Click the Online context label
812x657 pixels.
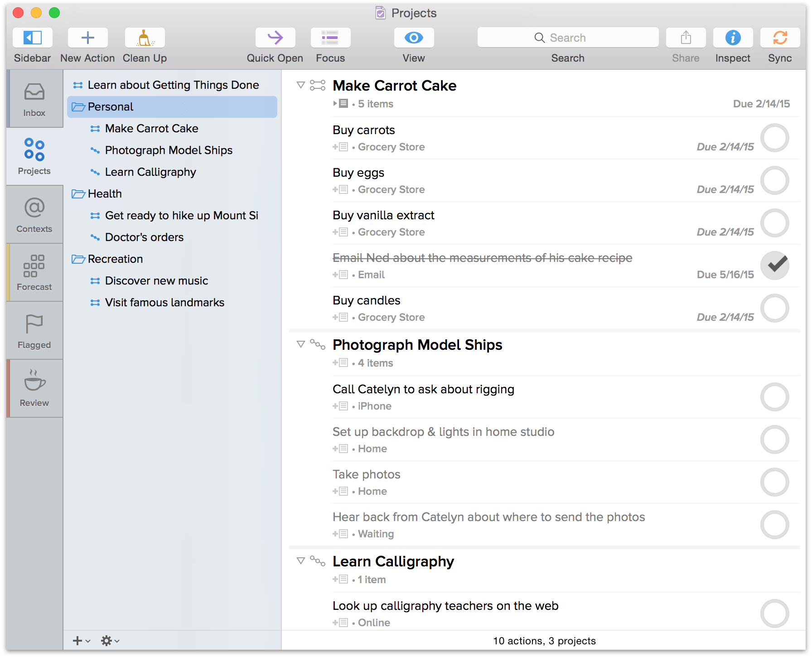(x=374, y=623)
